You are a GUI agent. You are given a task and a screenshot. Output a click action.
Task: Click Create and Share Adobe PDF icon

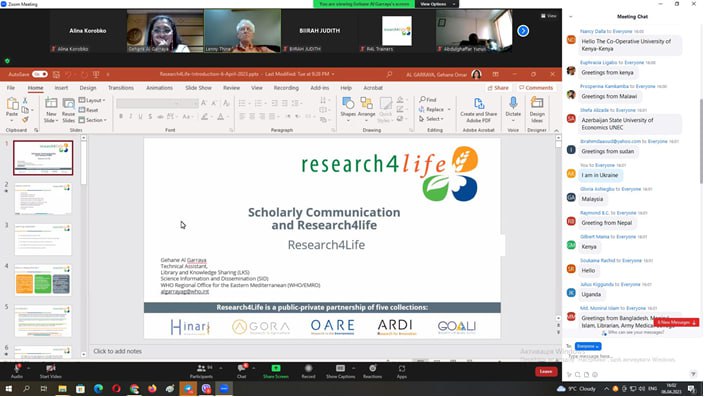tap(479, 103)
